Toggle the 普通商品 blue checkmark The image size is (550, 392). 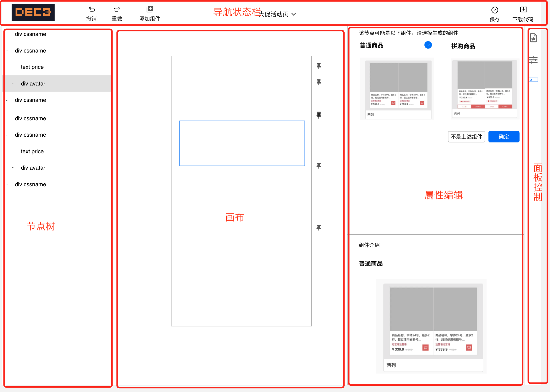point(428,45)
